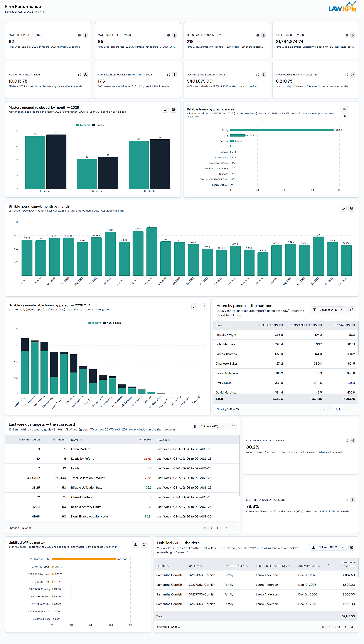Click clock icon on Hours Worked card
Viewport: 364px width, 644px height.
[85, 75]
